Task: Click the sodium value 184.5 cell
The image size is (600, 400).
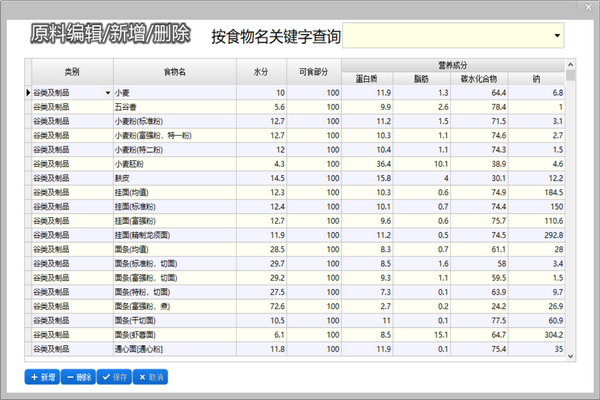Action: [536, 193]
